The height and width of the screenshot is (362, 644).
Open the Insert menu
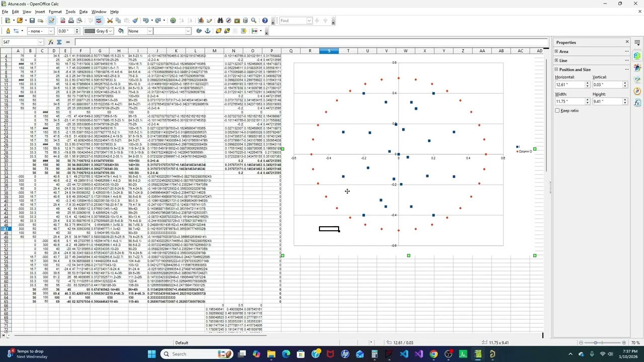tap(40, 12)
